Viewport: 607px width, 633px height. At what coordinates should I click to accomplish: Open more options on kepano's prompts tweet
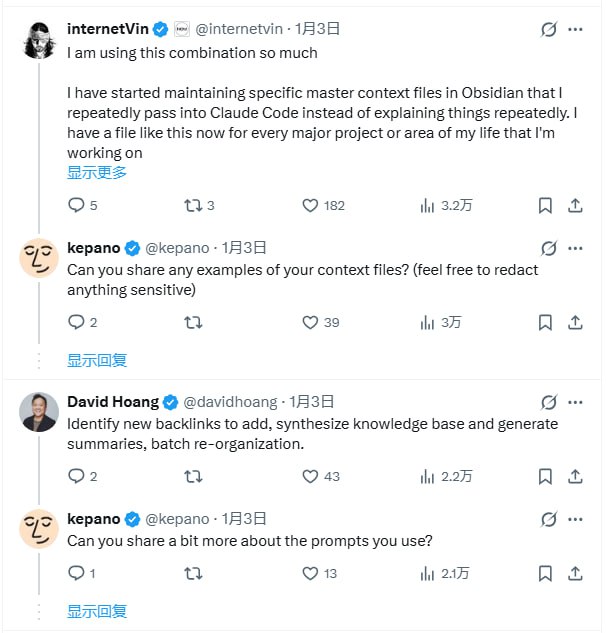coord(575,519)
